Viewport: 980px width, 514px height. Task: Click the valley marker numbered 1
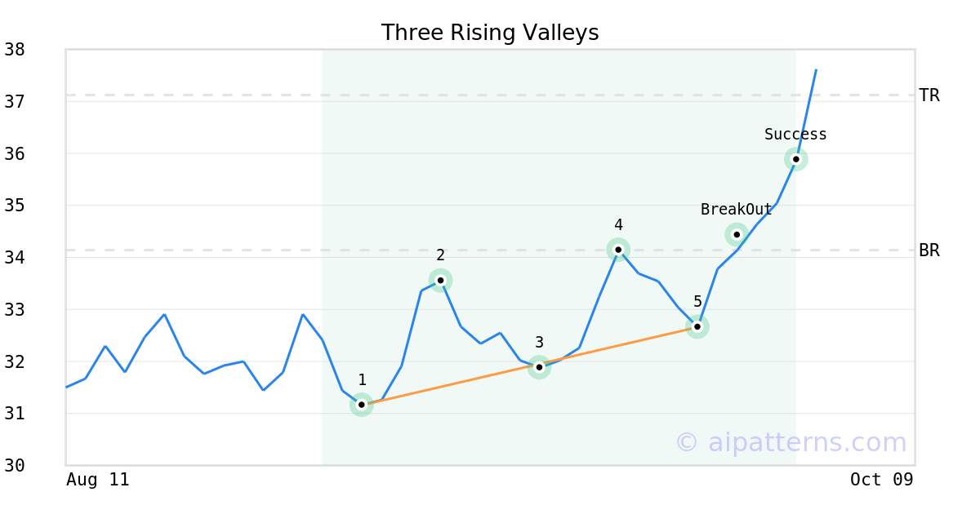pos(362,405)
